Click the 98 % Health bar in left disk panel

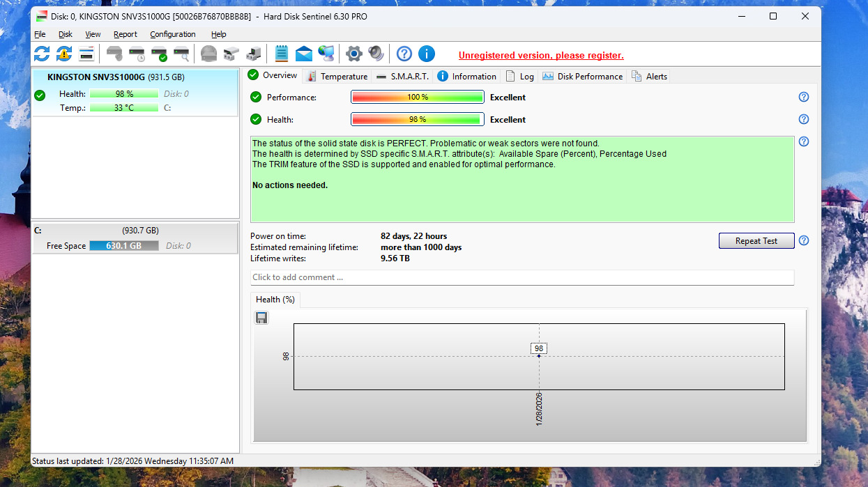pyautogui.click(x=124, y=94)
